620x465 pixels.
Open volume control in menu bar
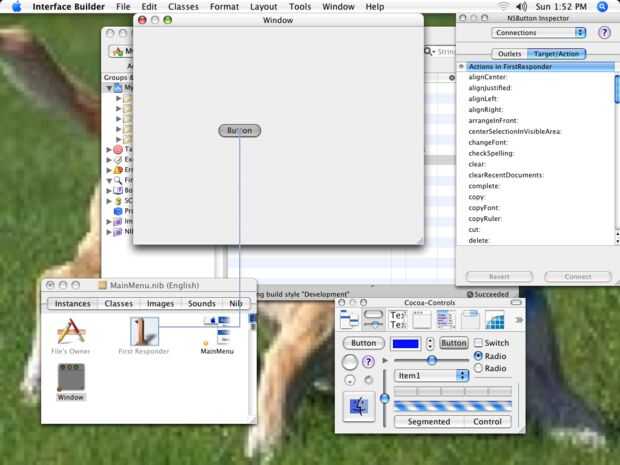click(x=522, y=7)
